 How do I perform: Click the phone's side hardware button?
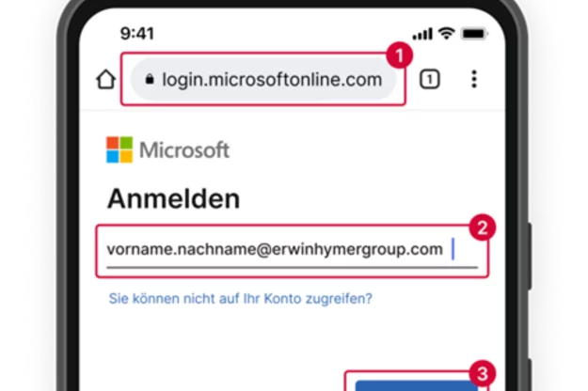point(530,256)
